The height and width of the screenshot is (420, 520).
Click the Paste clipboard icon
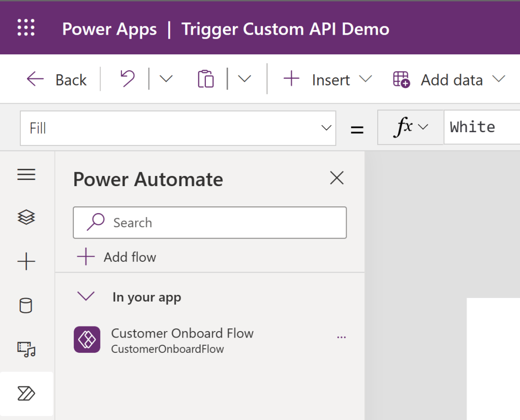tap(205, 79)
